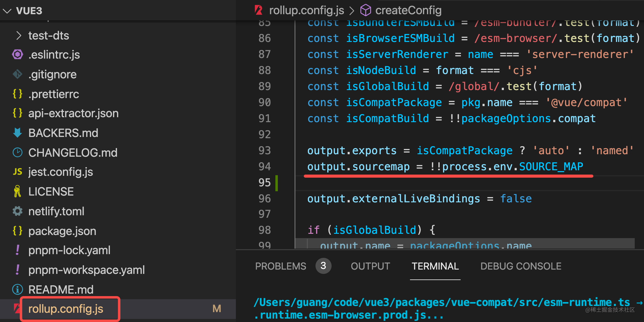This screenshot has width=644, height=322.
Task: Click the markdown arrow icon beside BACKERS.md
Action: tap(18, 133)
